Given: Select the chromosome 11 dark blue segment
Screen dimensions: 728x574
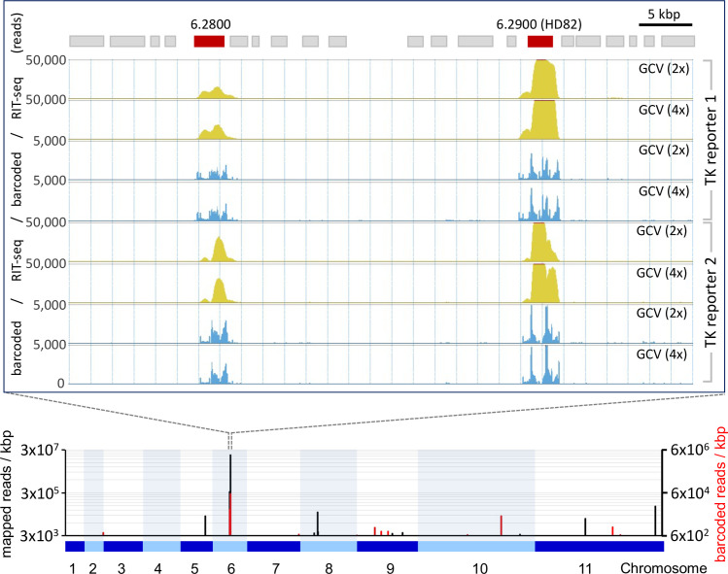Looking at the screenshot, I should [x=599, y=546].
